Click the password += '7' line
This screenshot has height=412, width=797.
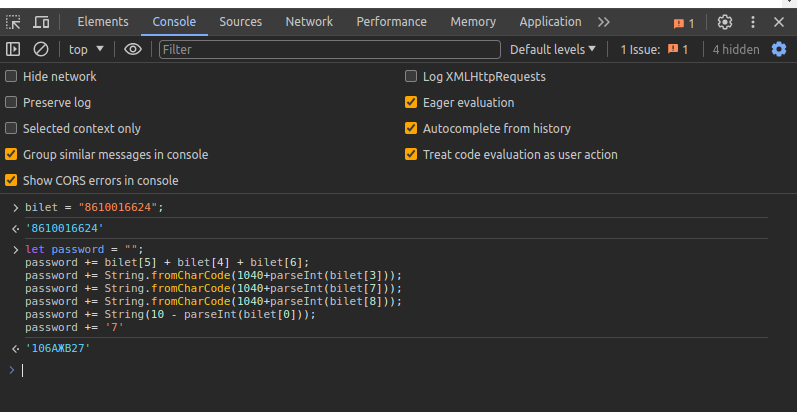coord(75,328)
